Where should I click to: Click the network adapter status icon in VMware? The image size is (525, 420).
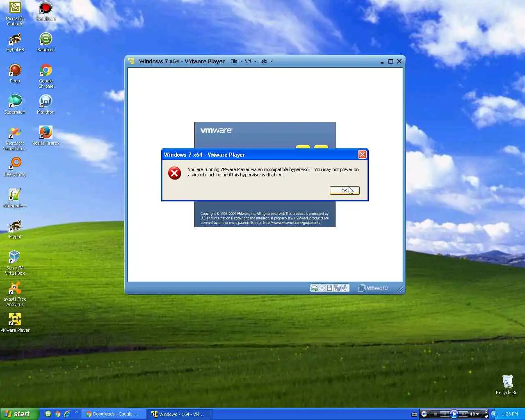(x=338, y=288)
